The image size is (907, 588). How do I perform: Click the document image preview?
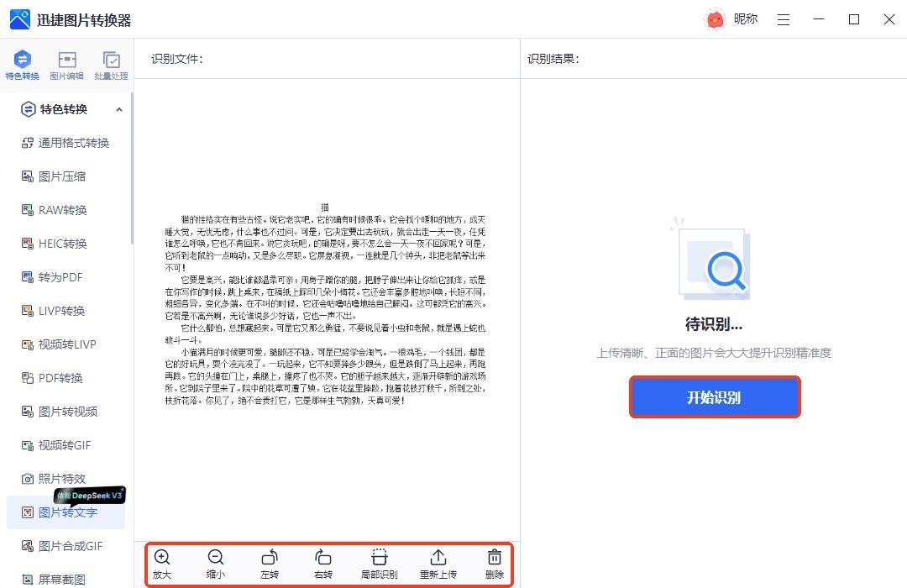coord(325,304)
